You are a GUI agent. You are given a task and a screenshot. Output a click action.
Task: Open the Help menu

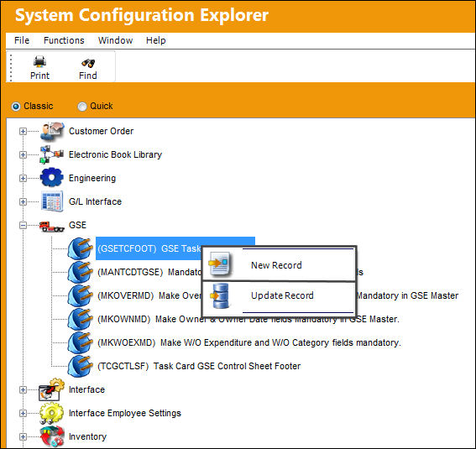pos(156,40)
